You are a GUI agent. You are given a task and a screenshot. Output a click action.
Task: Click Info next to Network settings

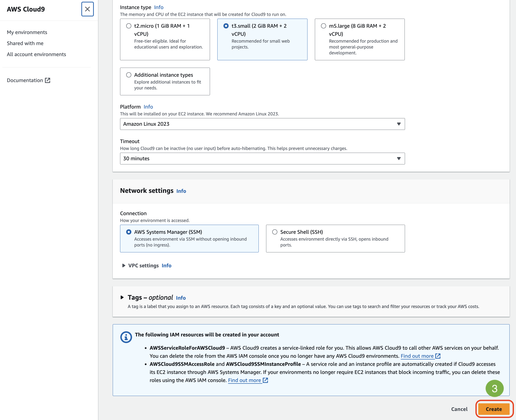pyautogui.click(x=181, y=191)
